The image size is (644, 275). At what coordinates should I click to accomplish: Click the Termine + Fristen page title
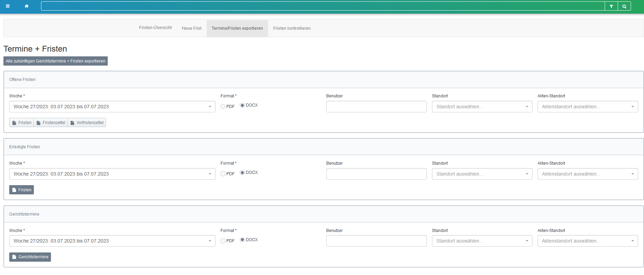(x=35, y=49)
